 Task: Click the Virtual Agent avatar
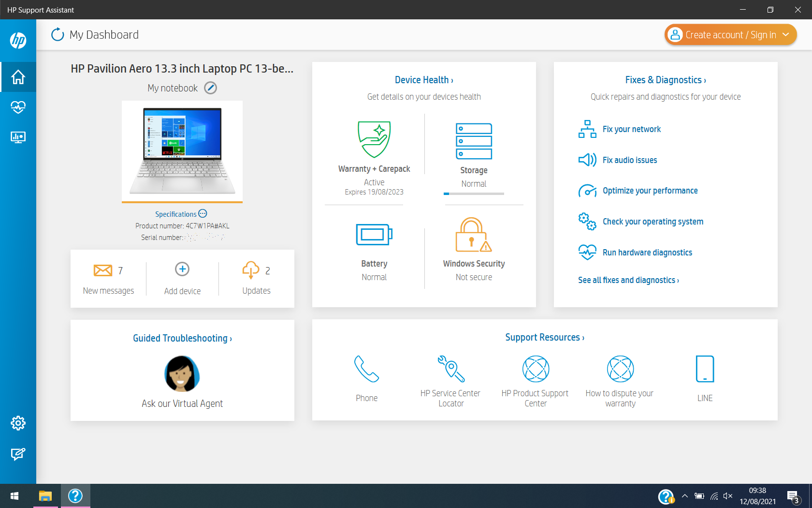[x=182, y=374]
